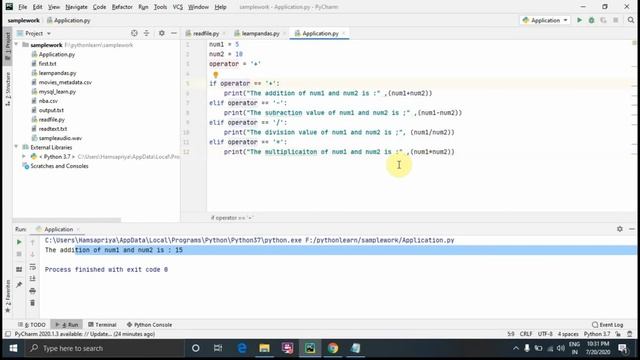Open the Python Console tool window

[x=149, y=324]
